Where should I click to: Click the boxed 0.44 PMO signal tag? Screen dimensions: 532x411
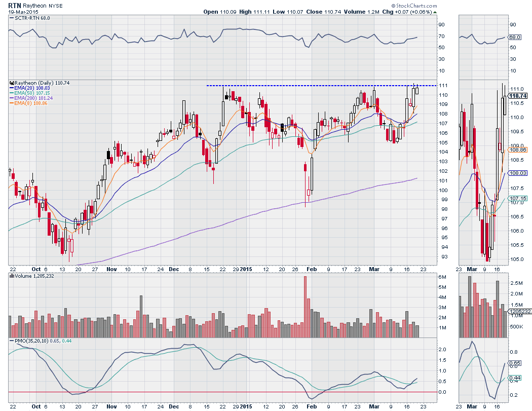pyautogui.click(x=515, y=378)
